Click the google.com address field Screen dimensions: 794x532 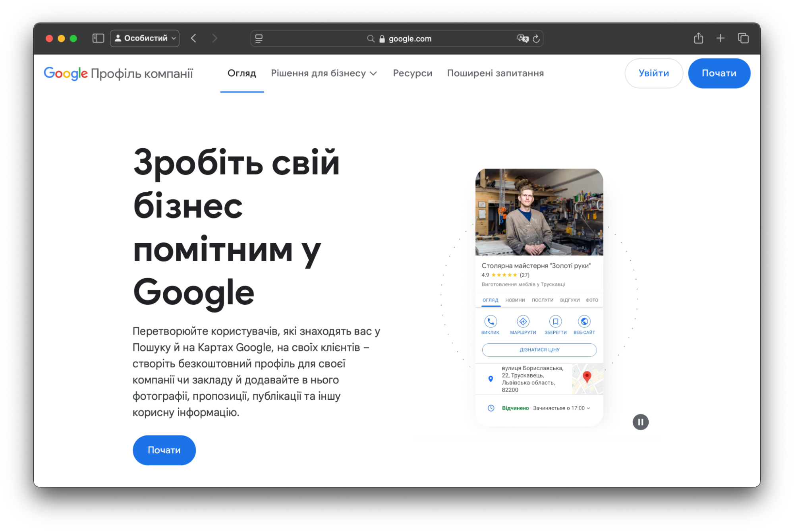(x=397, y=39)
